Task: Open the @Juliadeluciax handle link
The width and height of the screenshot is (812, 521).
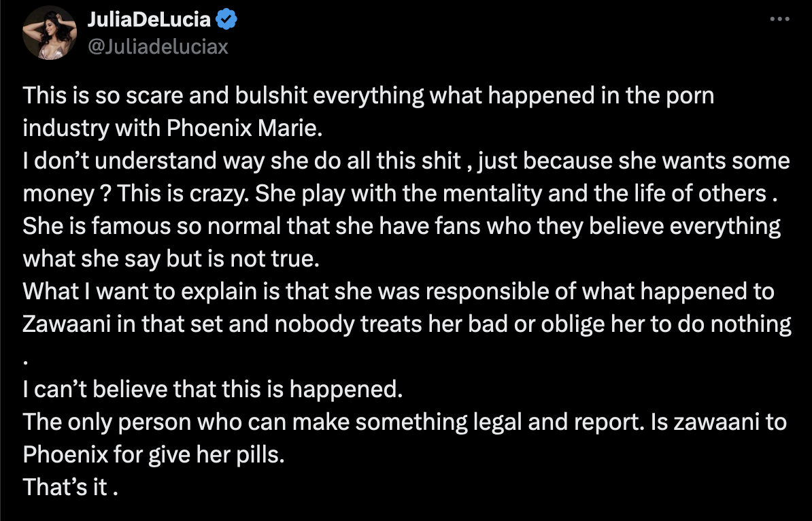Action: [x=157, y=46]
